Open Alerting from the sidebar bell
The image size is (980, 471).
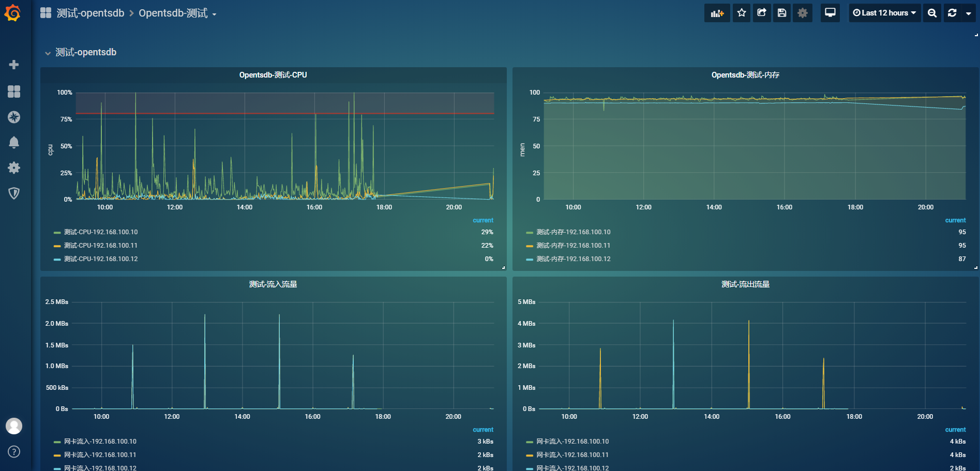[x=14, y=142]
